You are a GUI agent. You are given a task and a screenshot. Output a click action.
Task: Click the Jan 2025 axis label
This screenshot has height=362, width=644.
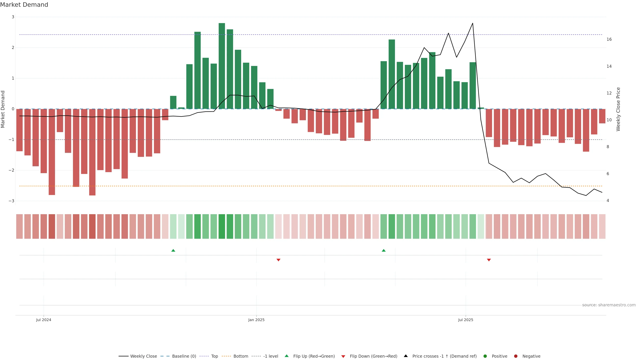[256, 320]
